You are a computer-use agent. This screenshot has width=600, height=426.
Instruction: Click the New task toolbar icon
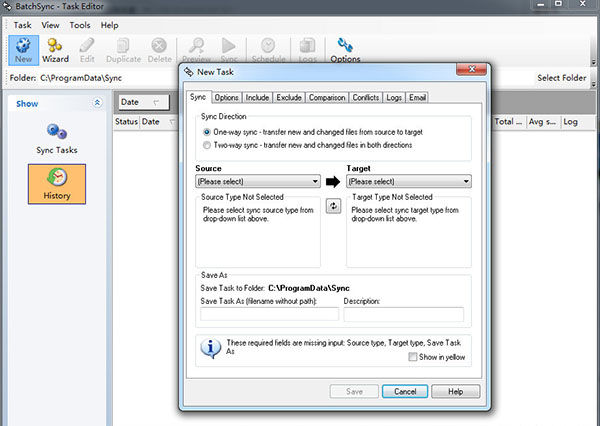pos(22,48)
